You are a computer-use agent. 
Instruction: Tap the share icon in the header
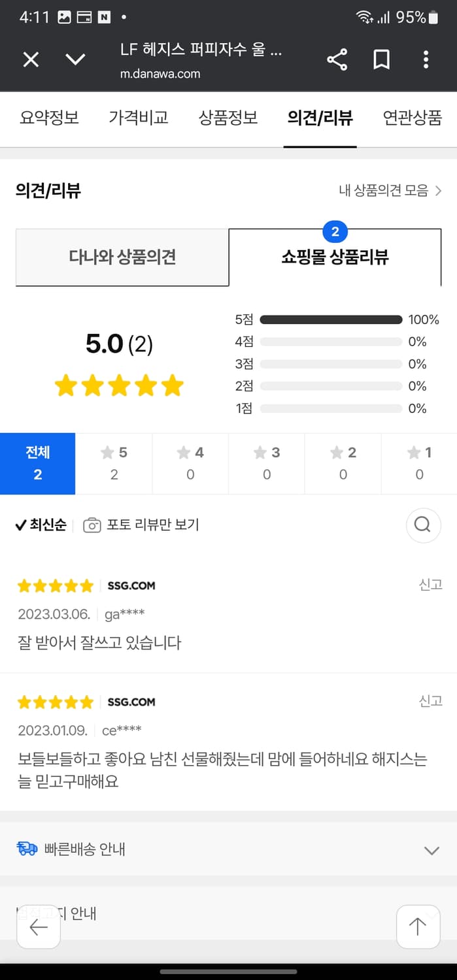tap(336, 59)
